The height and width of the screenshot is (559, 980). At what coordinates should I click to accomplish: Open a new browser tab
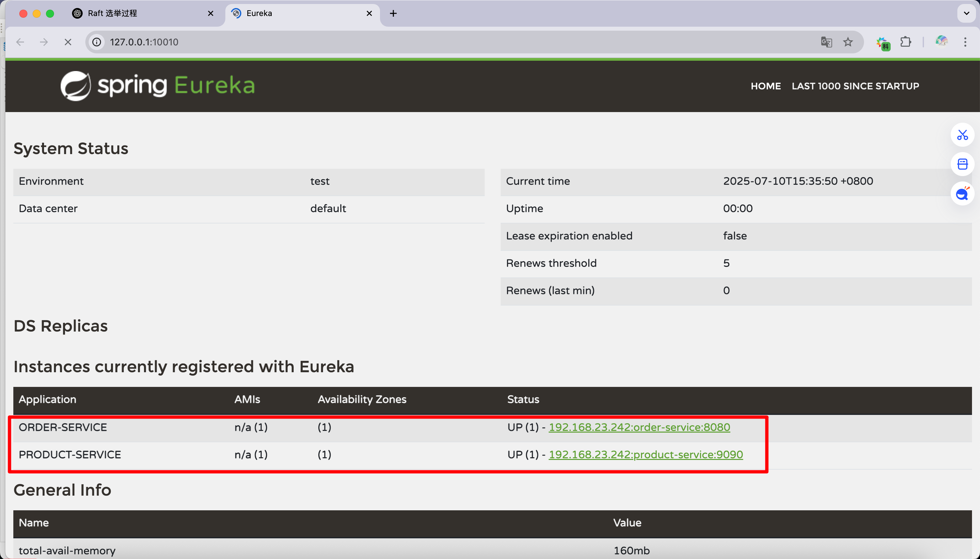pyautogui.click(x=393, y=13)
